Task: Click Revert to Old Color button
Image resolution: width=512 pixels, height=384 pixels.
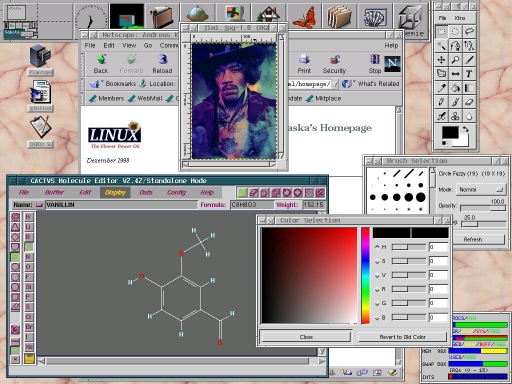Action: coord(402,337)
